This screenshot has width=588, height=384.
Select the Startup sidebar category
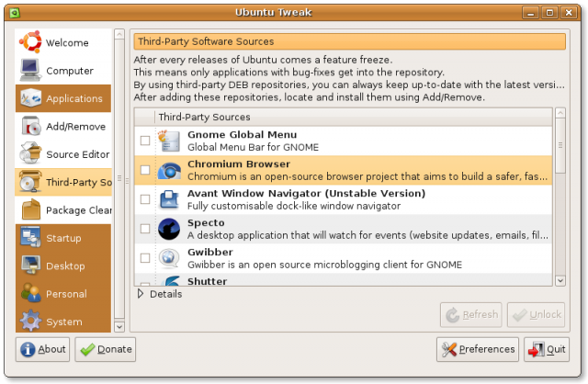click(63, 238)
